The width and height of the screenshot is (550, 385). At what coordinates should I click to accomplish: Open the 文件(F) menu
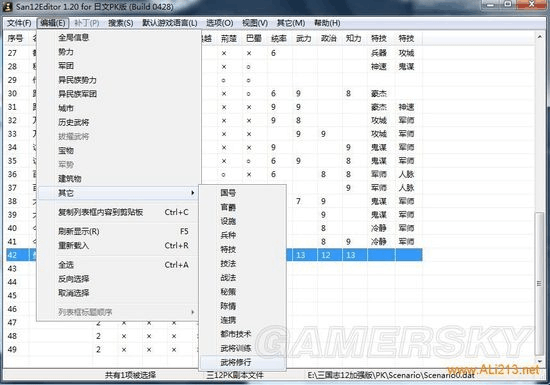click(x=19, y=23)
